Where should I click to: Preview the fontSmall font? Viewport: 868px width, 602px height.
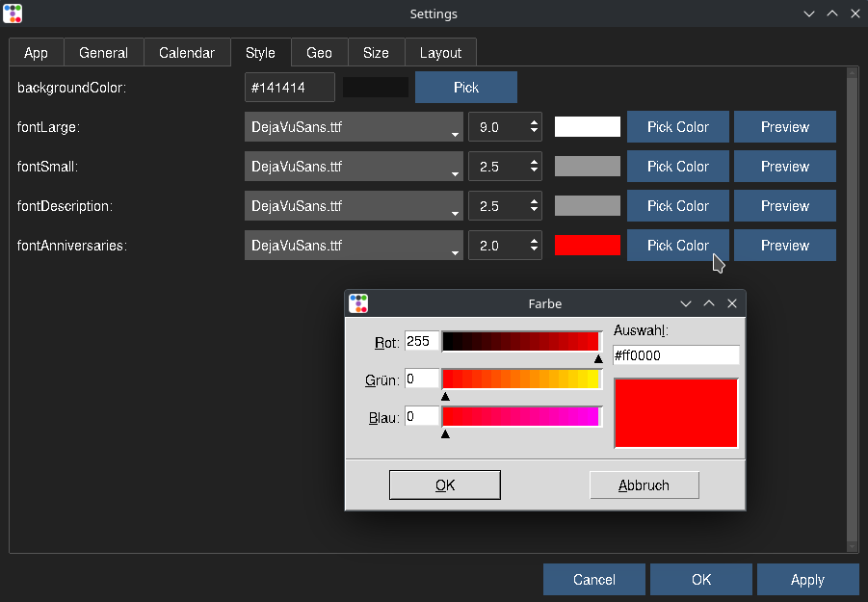[785, 166]
